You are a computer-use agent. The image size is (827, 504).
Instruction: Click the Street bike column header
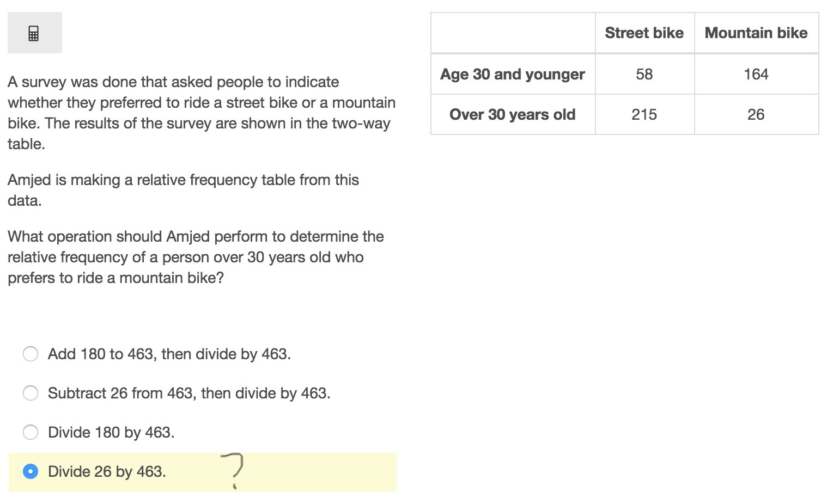(x=644, y=33)
